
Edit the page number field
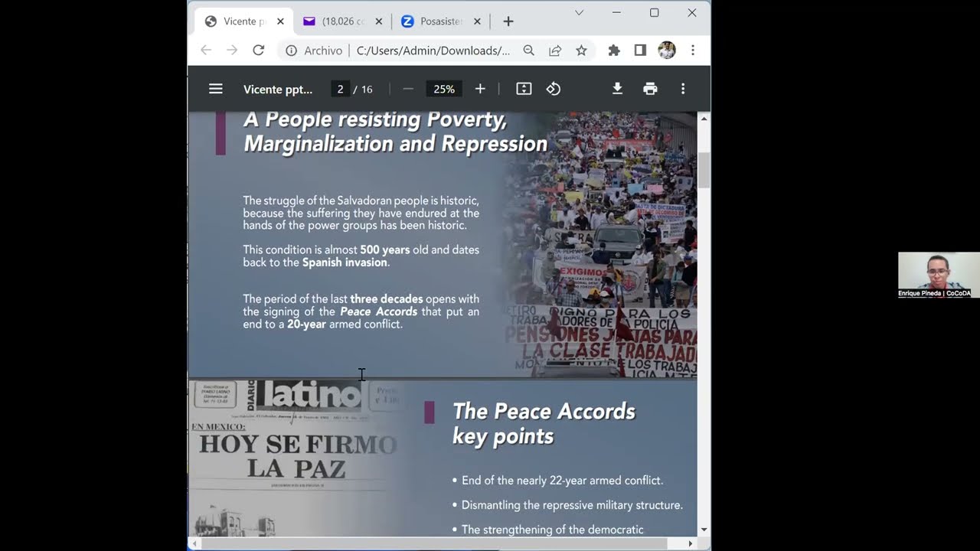pos(340,89)
